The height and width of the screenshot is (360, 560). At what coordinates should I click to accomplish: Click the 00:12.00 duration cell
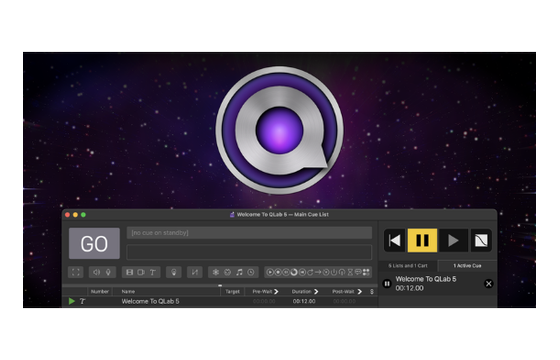click(x=304, y=301)
